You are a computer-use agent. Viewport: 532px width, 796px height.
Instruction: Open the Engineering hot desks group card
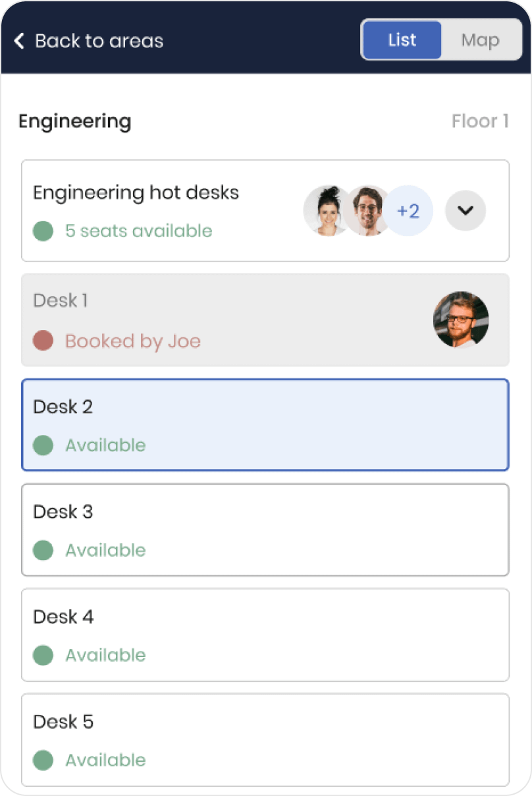click(x=265, y=211)
